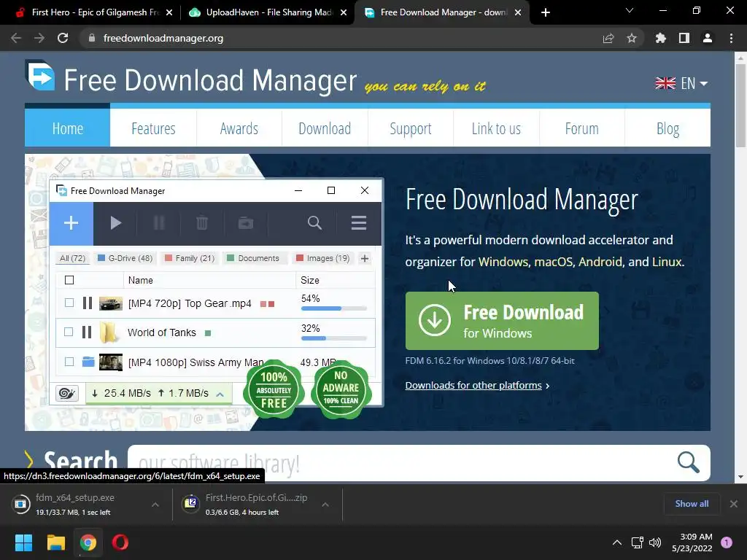Image resolution: width=747 pixels, height=560 pixels.
Task: Click the pause icon in FDM preview toolbar
Action: (159, 223)
